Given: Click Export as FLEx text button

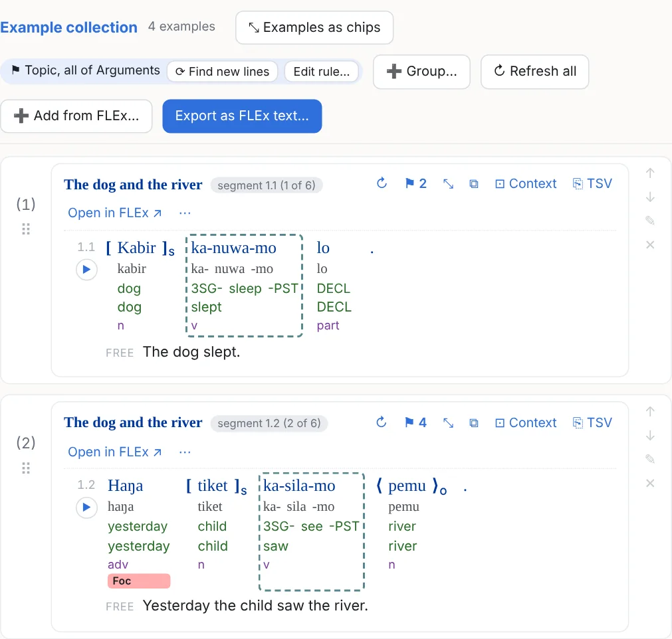Looking at the screenshot, I should pos(242,116).
